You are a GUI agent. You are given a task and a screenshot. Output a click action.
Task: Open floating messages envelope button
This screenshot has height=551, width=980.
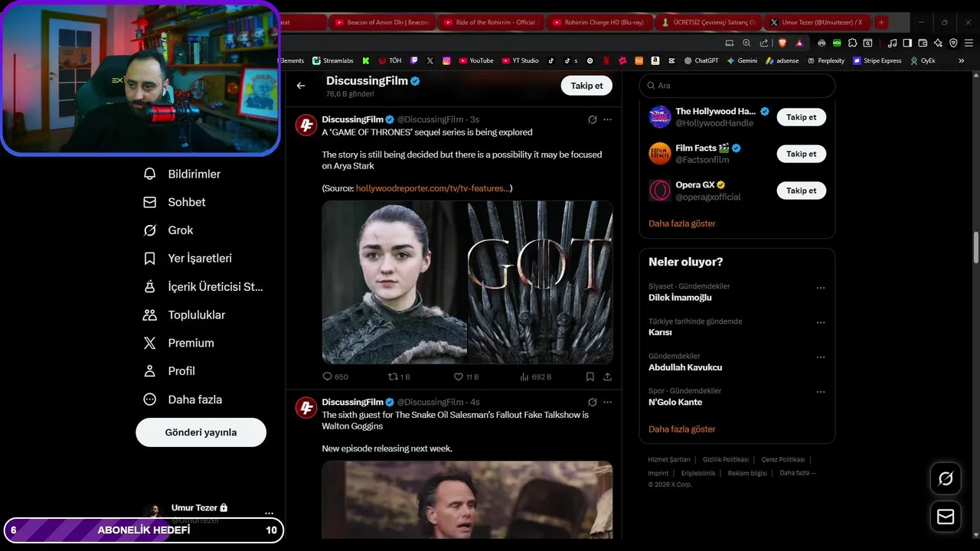(946, 517)
